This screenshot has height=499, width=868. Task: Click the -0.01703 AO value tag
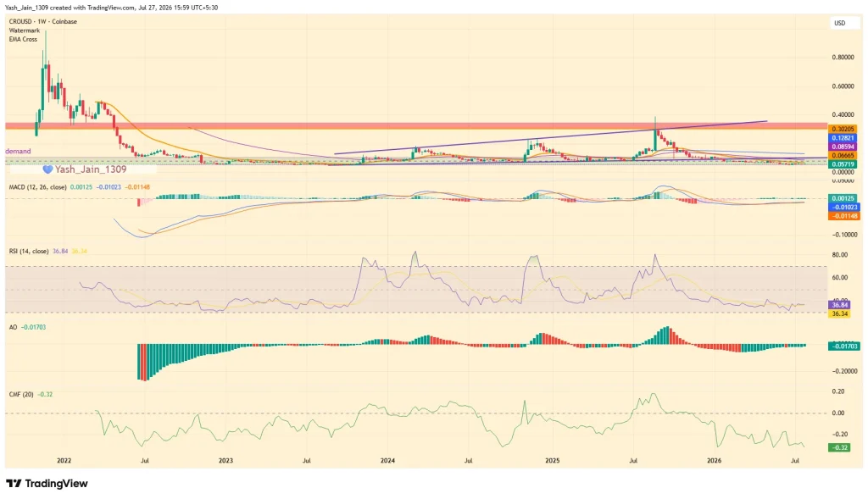(x=843, y=347)
